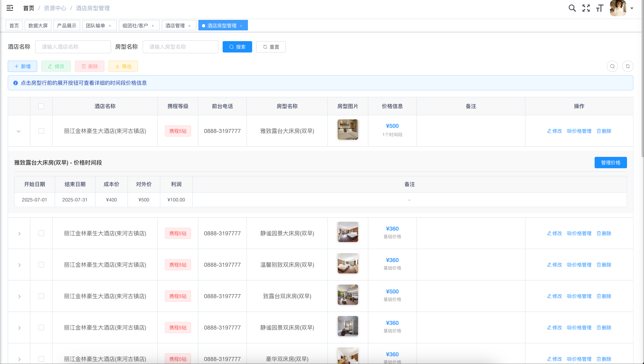644x364 pixels.
Task: Expand the 温馨别致双床房(双早) row
Action: pyautogui.click(x=19, y=265)
